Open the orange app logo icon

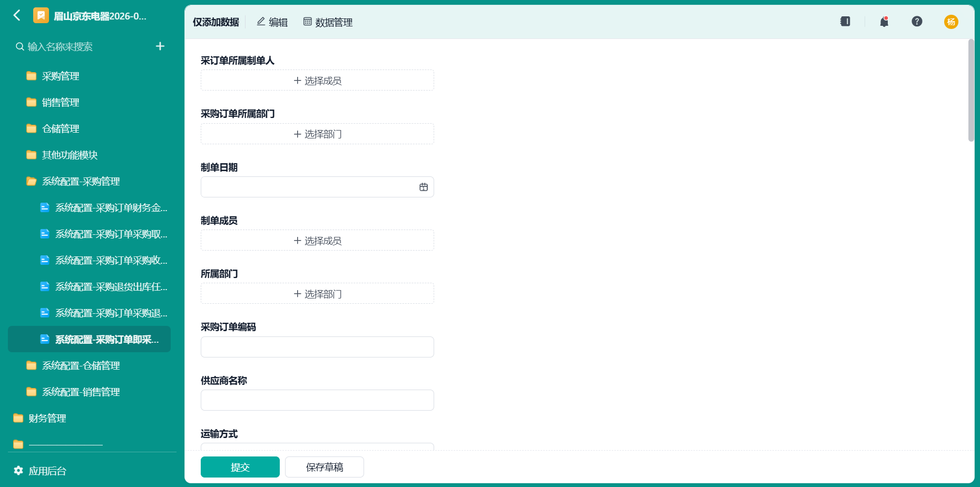41,15
